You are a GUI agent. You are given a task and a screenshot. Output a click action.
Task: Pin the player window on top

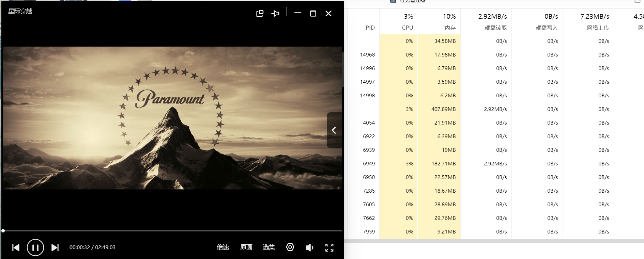pos(275,13)
